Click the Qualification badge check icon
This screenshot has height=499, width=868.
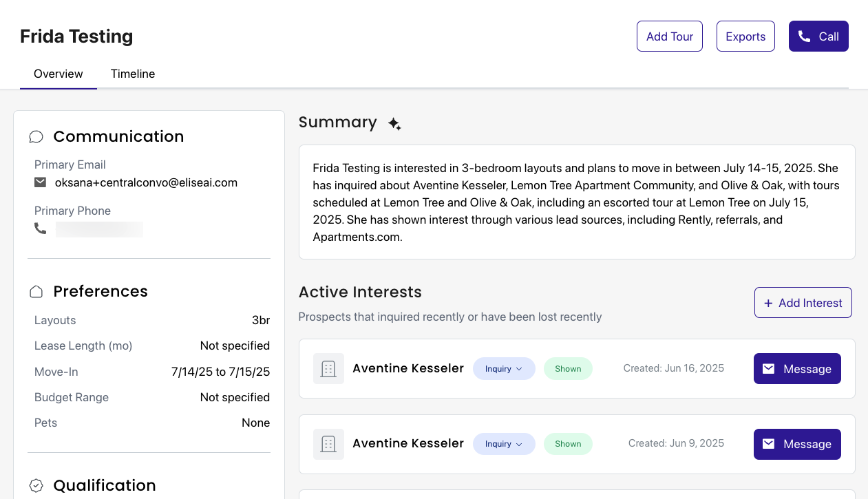pos(36,486)
